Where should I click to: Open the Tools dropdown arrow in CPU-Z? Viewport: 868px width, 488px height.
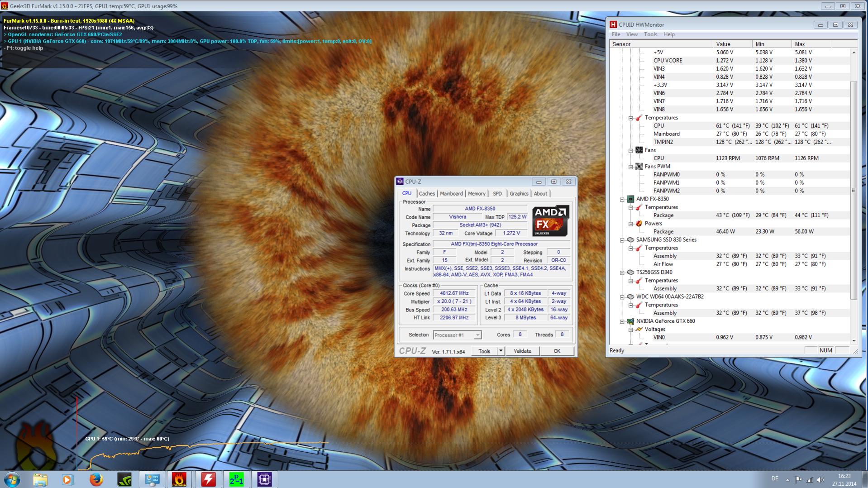click(501, 351)
